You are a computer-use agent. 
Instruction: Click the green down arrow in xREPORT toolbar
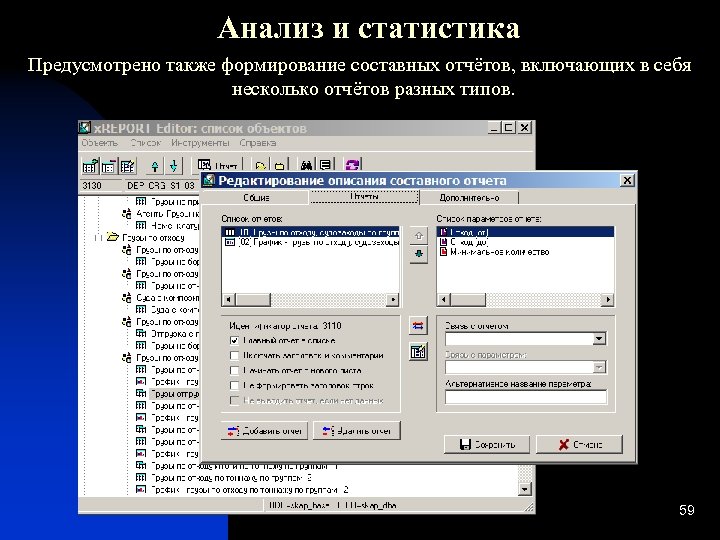tap(174, 166)
